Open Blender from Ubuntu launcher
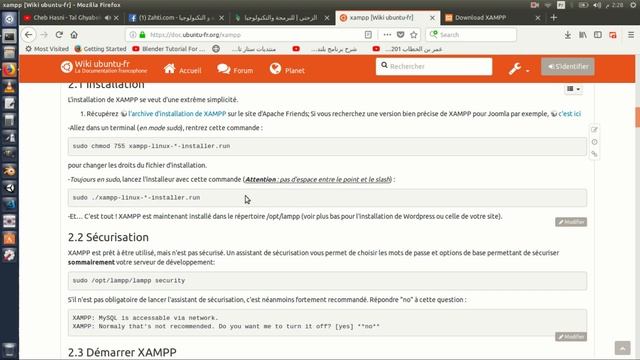640x360 pixels. point(9,171)
